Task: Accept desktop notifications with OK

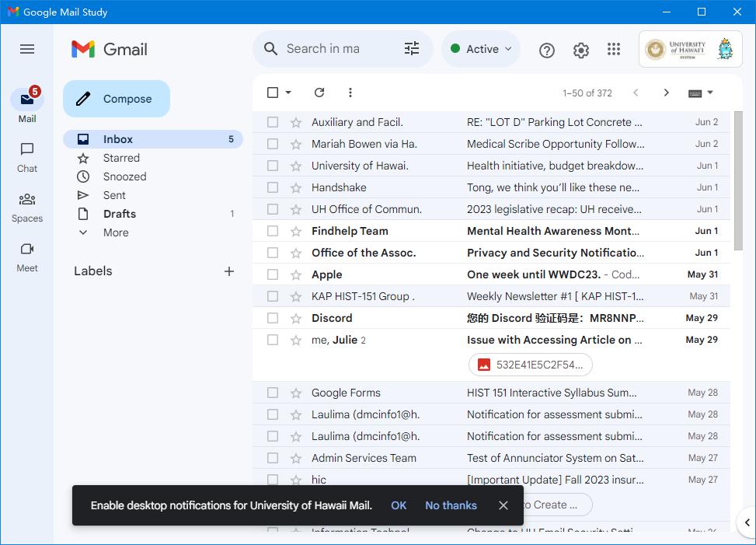Action: (399, 505)
